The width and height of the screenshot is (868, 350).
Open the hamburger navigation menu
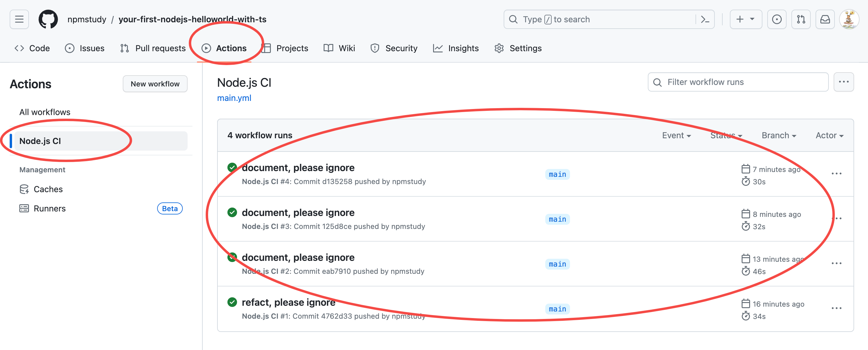tap(19, 19)
